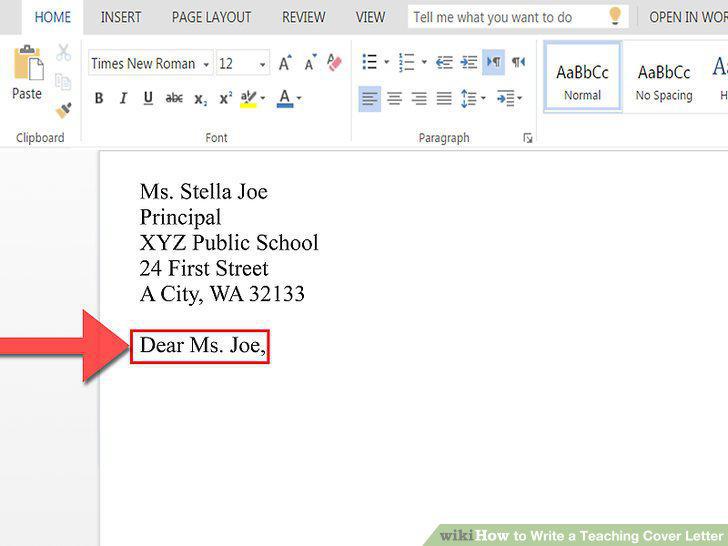Open REVIEW tab
Screen dimensions: 728x546
[x=304, y=17]
